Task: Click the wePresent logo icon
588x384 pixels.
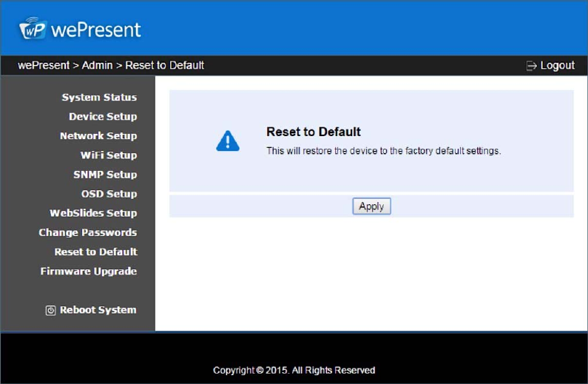Action: 33,28
